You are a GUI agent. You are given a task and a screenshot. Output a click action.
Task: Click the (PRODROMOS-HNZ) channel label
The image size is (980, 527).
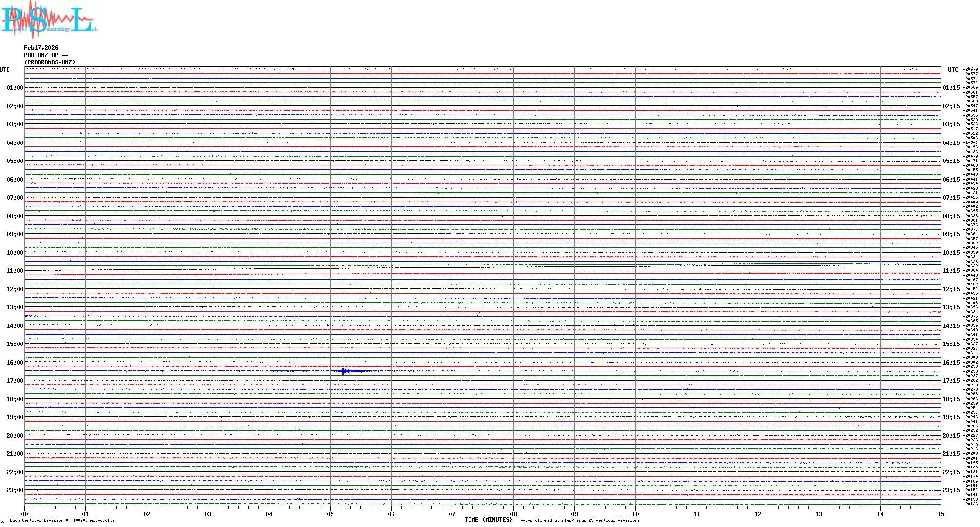(50, 62)
